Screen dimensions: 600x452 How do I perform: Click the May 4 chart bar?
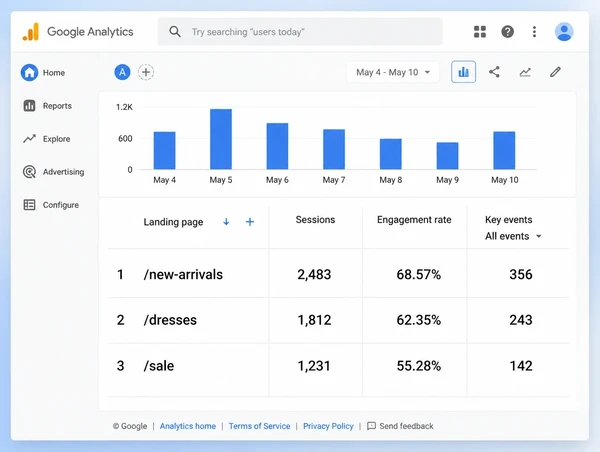165,150
